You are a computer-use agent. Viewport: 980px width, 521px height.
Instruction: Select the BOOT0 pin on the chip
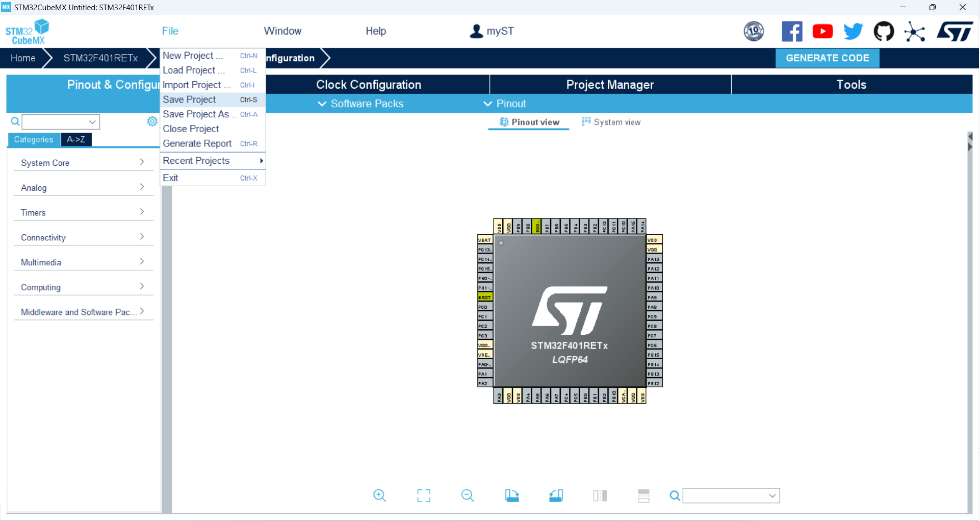click(537, 226)
